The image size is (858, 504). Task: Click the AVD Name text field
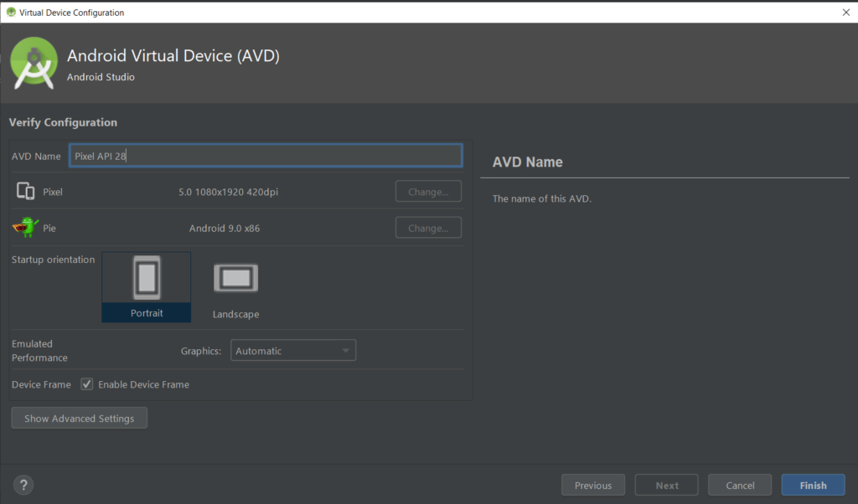point(265,156)
